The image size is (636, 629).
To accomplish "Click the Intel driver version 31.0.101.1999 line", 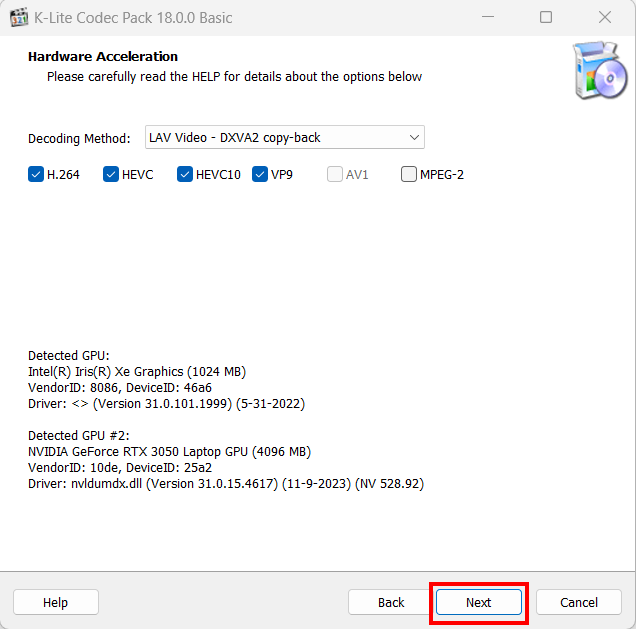I will (166, 404).
